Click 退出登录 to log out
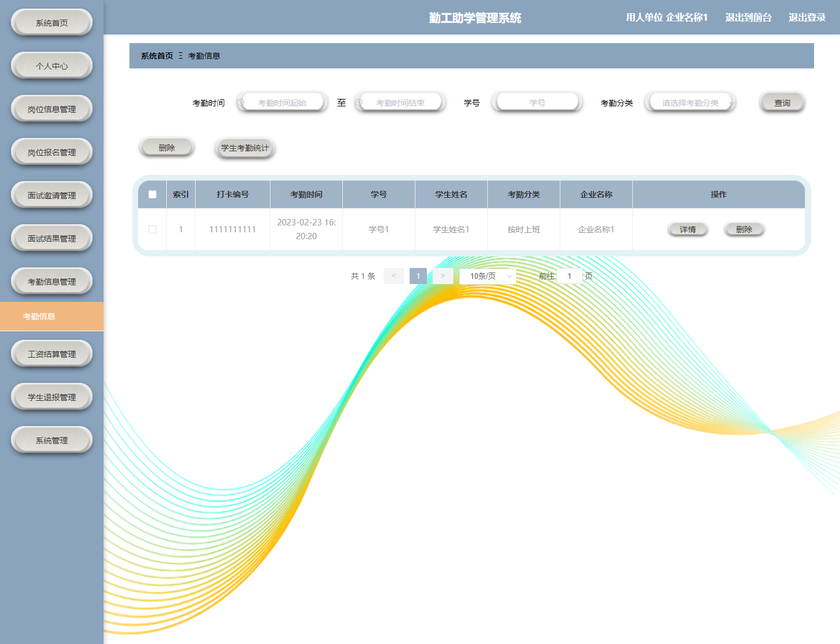 coord(807,17)
